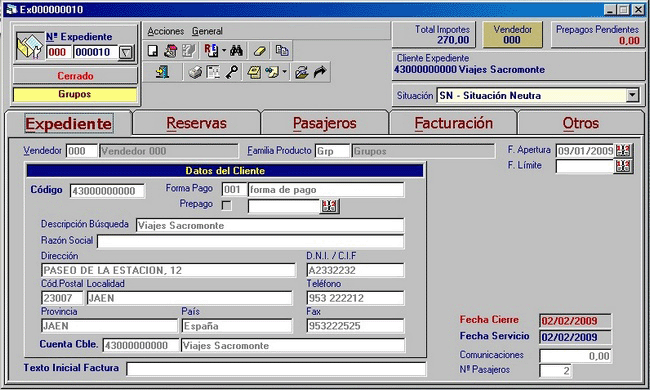This screenshot has width=650, height=390.
Task: Click the curved black forward arrow icon
Action: [x=320, y=73]
